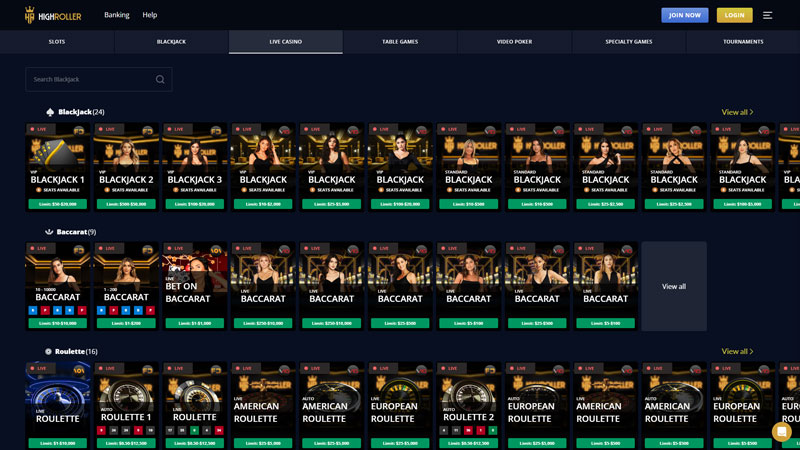Open the Banking menu link
The image size is (800, 450).
coord(117,15)
